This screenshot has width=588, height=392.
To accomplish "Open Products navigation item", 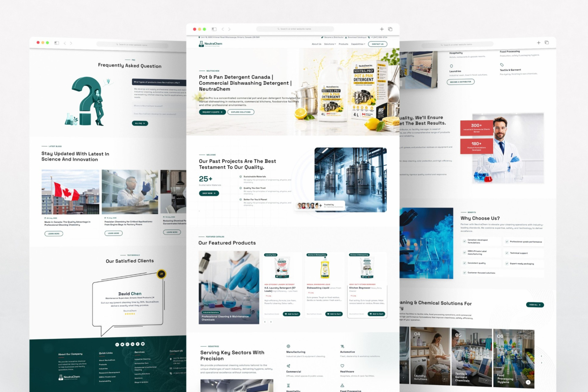I will pyautogui.click(x=343, y=44).
